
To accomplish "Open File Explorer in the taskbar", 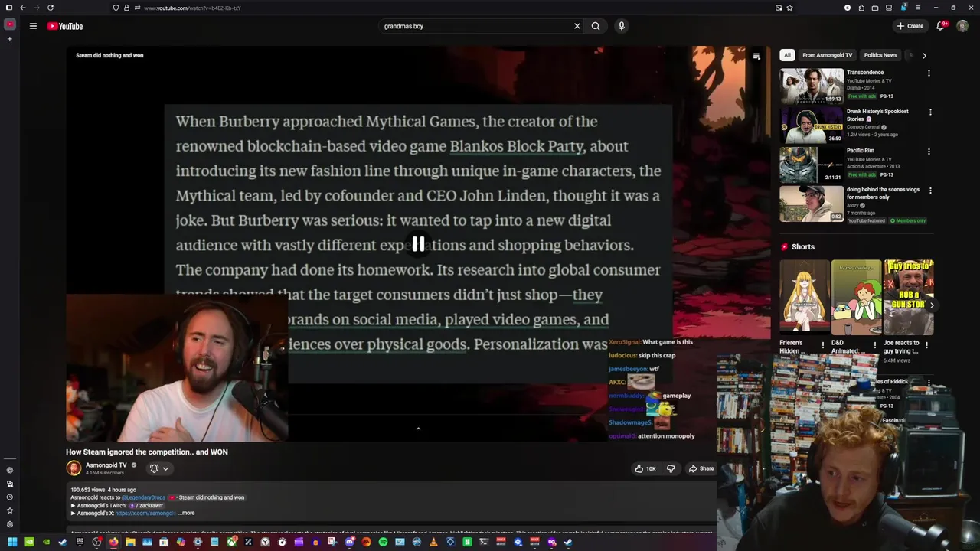I will (x=130, y=543).
